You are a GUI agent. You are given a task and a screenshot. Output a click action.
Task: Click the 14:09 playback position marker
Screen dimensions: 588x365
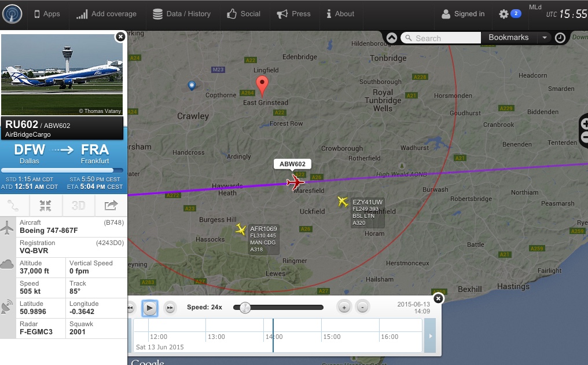[x=273, y=335]
